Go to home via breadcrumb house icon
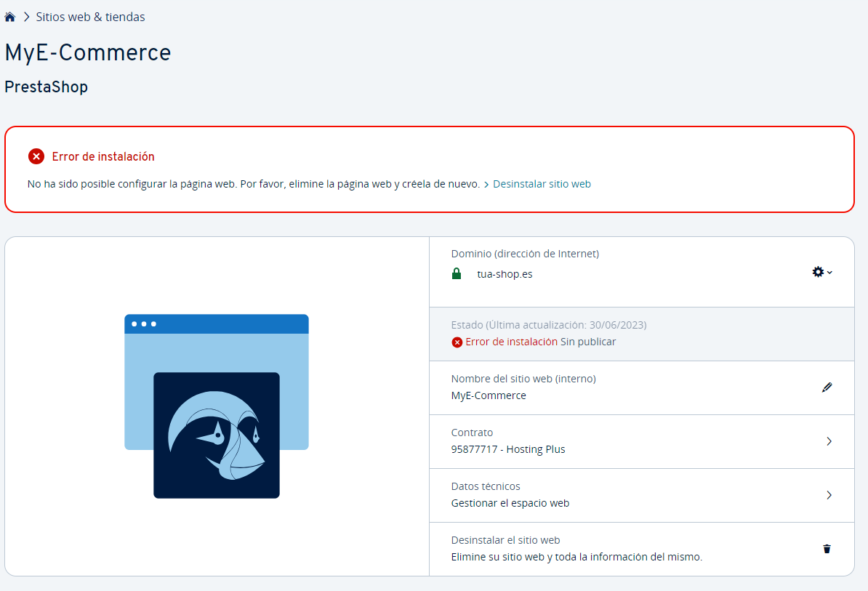 10,17
